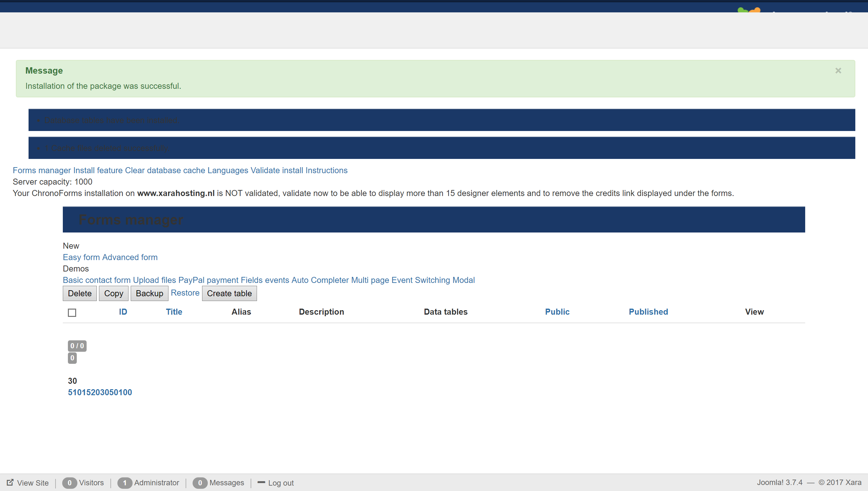Image resolution: width=868 pixels, height=491 pixels.
Task: Click Clear database cache
Action: pyautogui.click(x=165, y=170)
